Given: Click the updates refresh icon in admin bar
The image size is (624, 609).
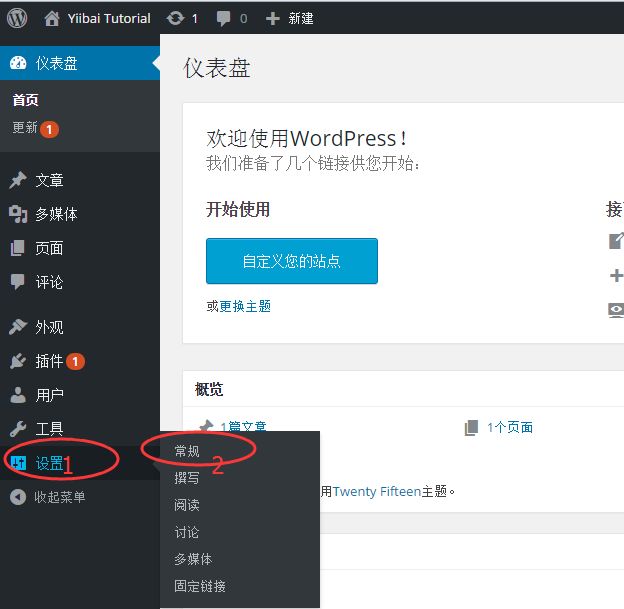Looking at the screenshot, I should click(176, 18).
